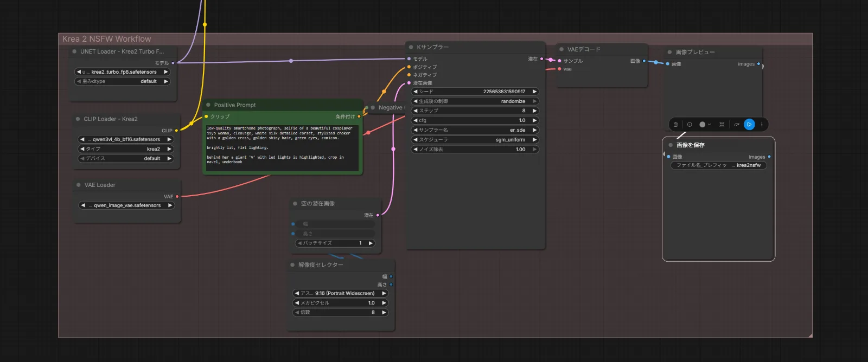Open qwen3vl_4b_bf16.safetensors CLIP dropdown
This screenshot has width=868, height=362.
click(126, 139)
